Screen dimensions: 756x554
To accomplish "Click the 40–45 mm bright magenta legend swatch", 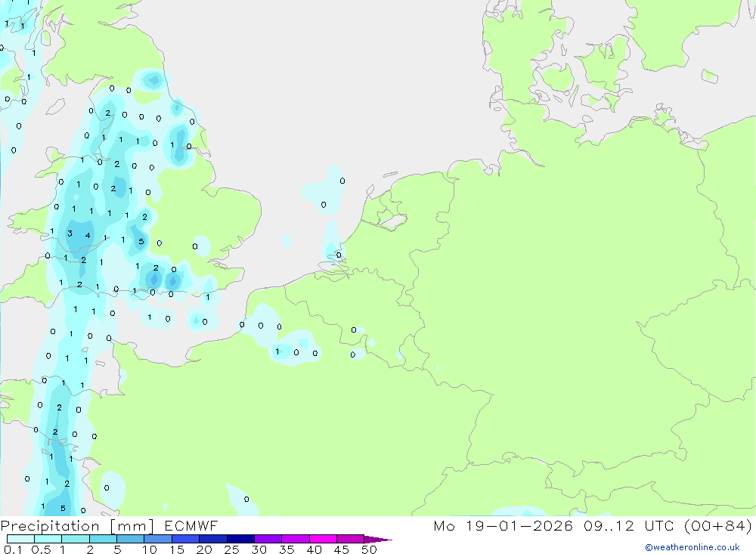I will (x=323, y=539).
